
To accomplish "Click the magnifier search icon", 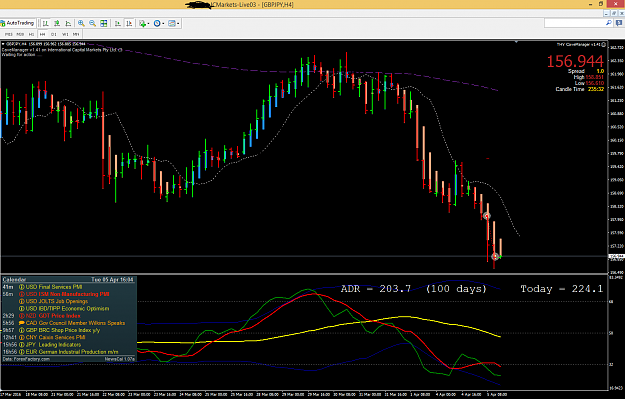I will [609, 23].
